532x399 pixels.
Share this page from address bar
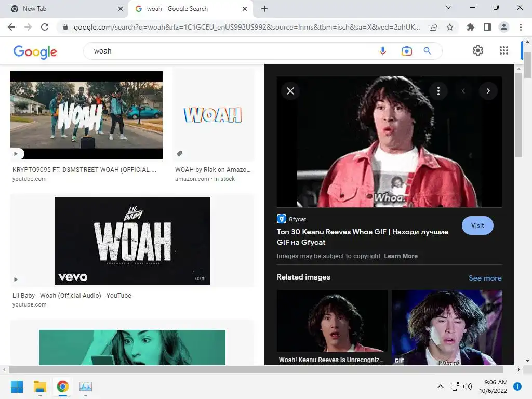pos(433,27)
